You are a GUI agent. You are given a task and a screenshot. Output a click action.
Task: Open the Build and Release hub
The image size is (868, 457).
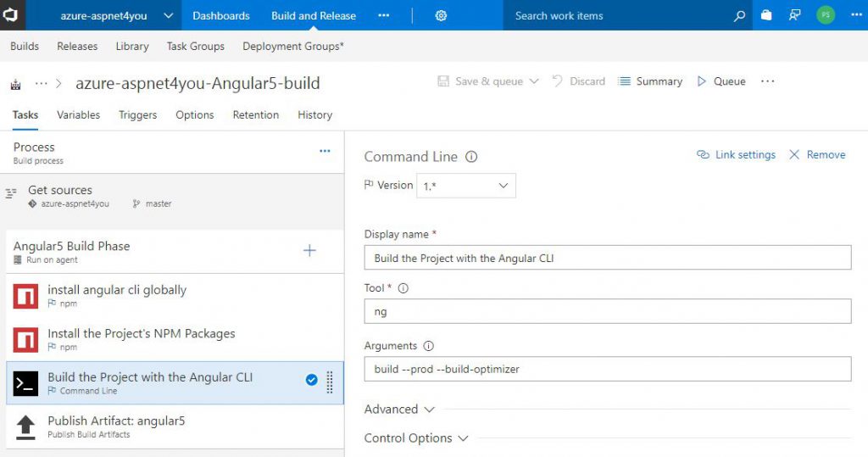pyautogui.click(x=314, y=15)
